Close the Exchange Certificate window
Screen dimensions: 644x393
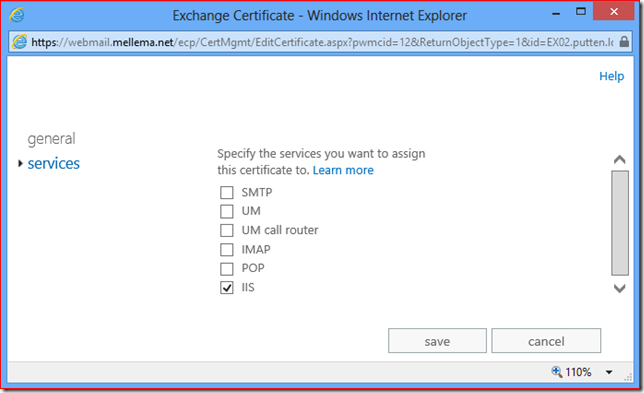coord(614,12)
